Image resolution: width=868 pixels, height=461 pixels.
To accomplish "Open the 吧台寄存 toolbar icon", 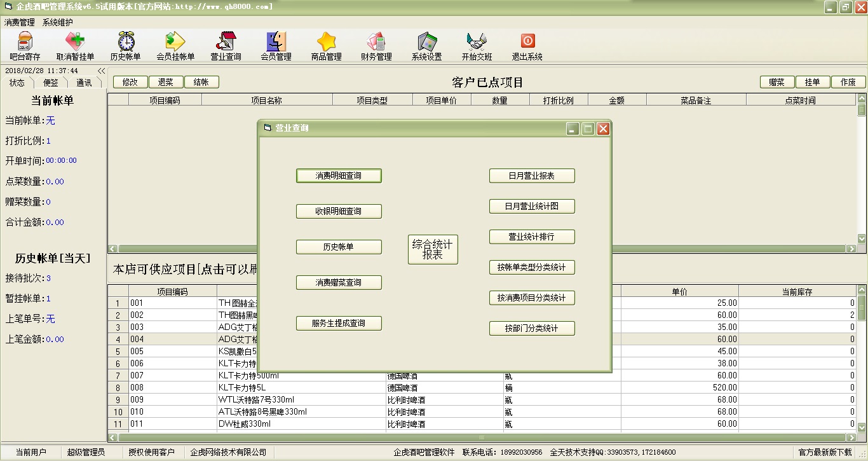I will coord(25,46).
